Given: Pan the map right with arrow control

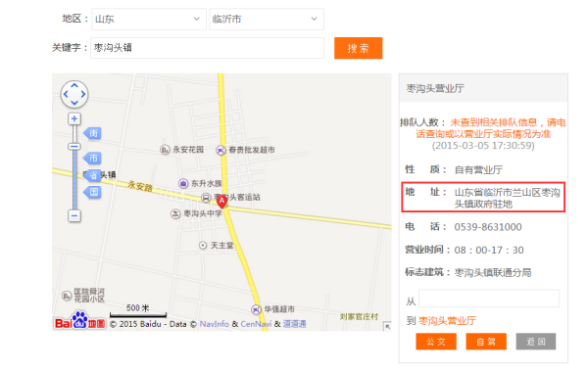Looking at the screenshot, I should point(83,94).
